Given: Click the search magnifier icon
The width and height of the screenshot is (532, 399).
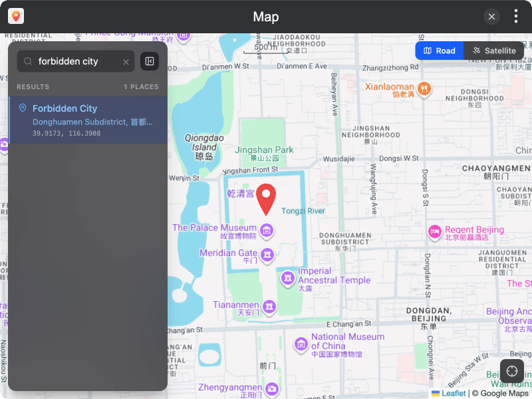Looking at the screenshot, I should pyautogui.click(x=28, y=61).
